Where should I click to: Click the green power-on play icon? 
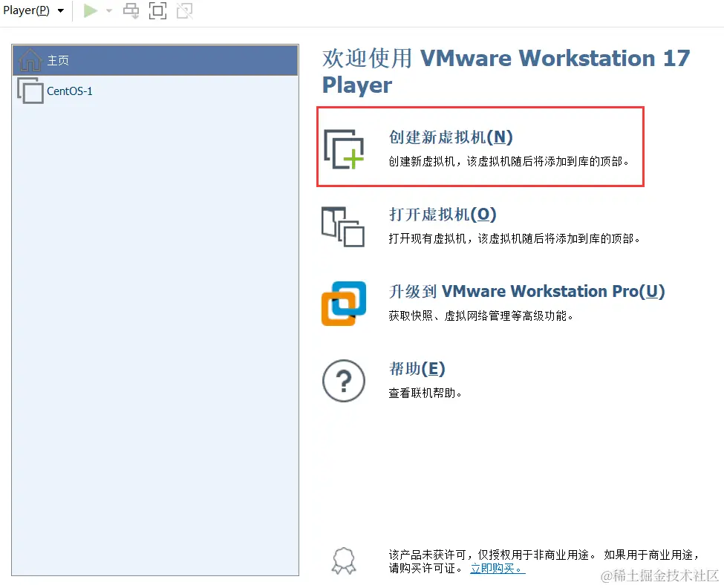pyautogui.click(x=91, y=10)
